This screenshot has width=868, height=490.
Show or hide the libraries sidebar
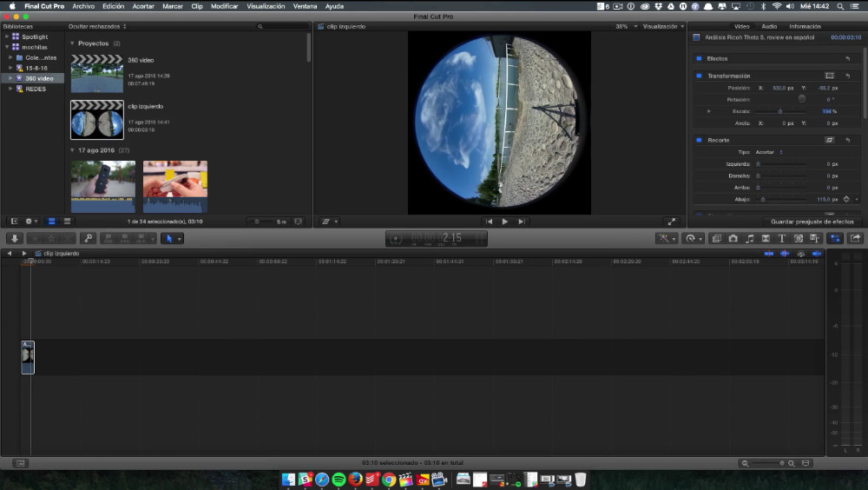point(14,222)
